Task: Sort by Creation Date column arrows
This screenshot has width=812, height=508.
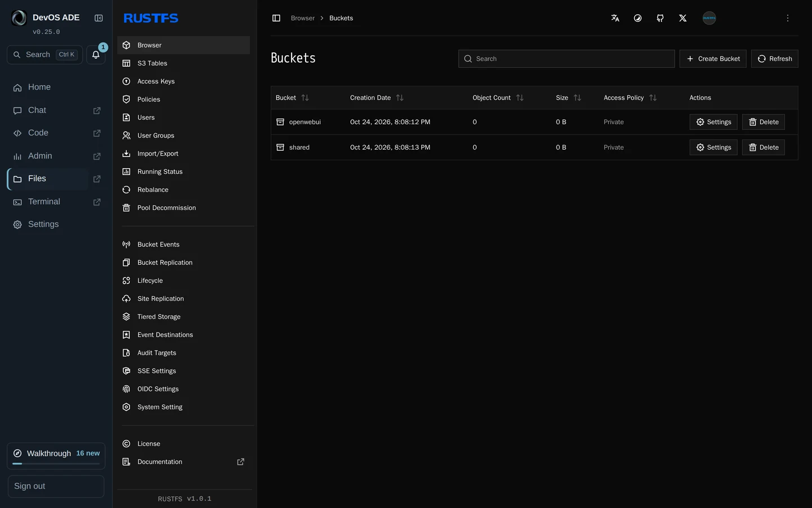Action: pos(400,98)
